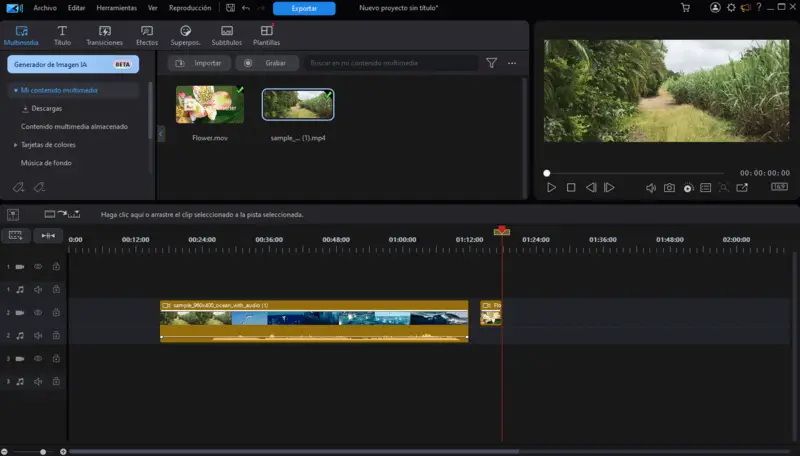The image size is (800, 456).
Task: Open the Plantillas tab
Action: pos(266,36)
